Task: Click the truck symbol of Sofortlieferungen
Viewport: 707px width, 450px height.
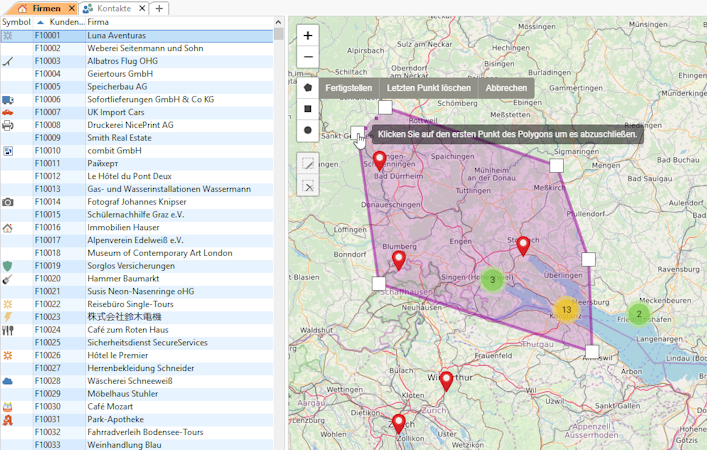Action: 8,100
